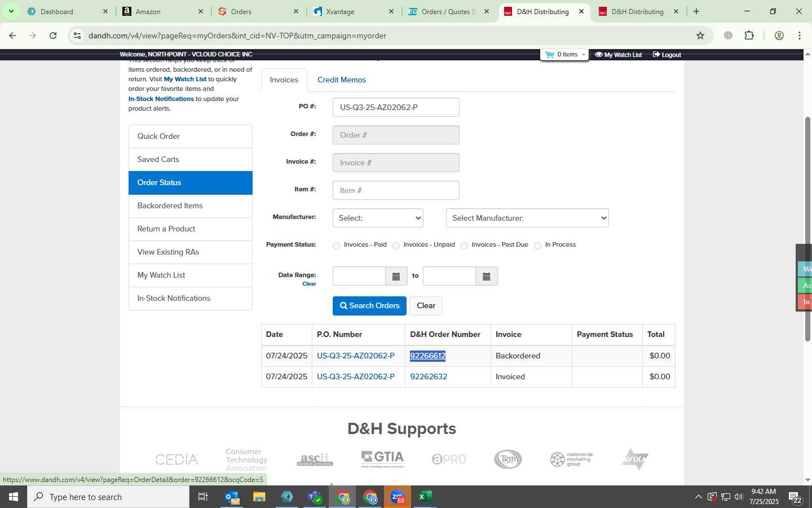Click the Logout icon link
The width and height of the screenshot is (812, 508).
pos(667,55)
